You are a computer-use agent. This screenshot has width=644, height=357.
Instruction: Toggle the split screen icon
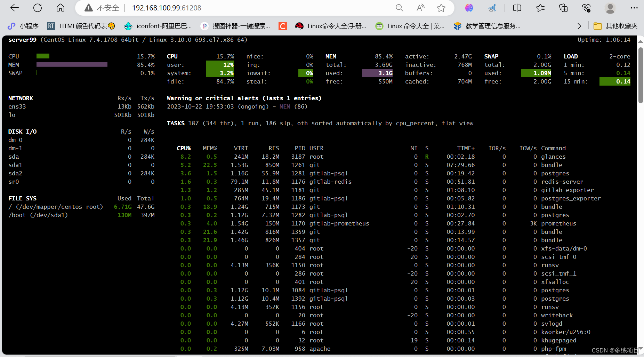coord(517,8)
